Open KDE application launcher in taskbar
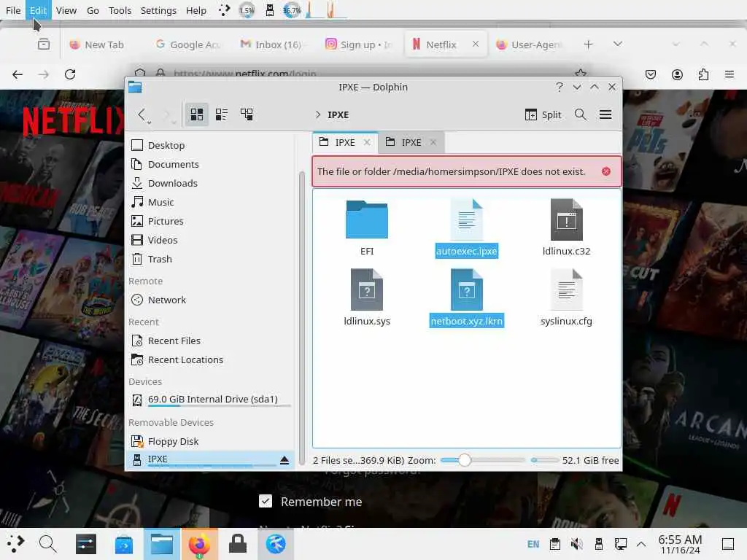Image resolution: width=747 pixels, height=560 pixels. coord(15,543)
